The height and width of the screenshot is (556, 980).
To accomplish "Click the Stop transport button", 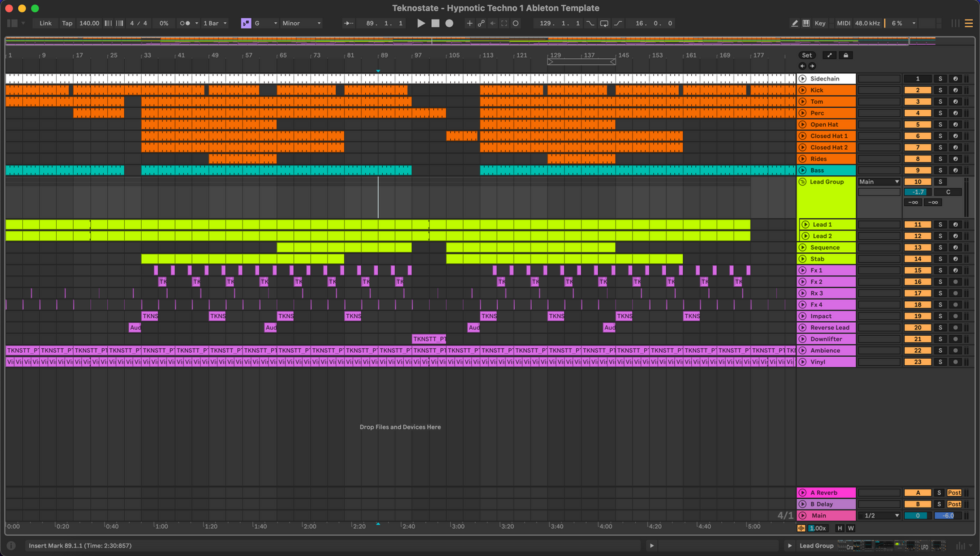I will 435,23.
